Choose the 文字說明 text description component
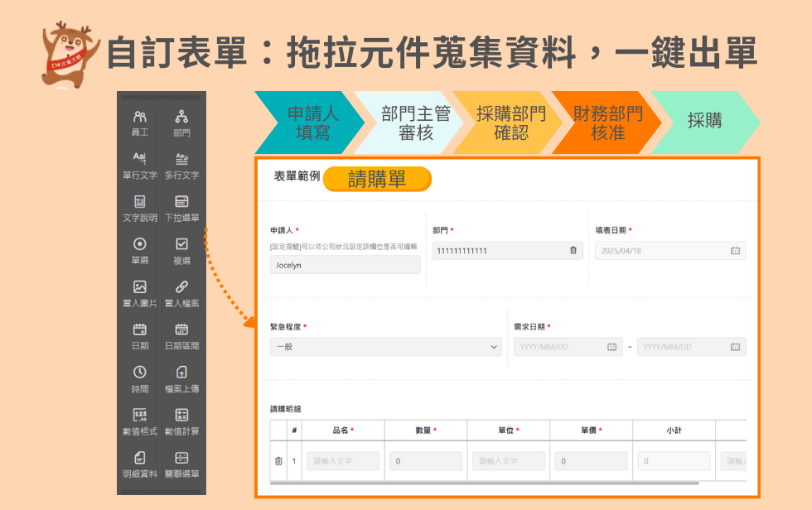The height and width of the screenshot is (510, 812). (x=140, y=209)
